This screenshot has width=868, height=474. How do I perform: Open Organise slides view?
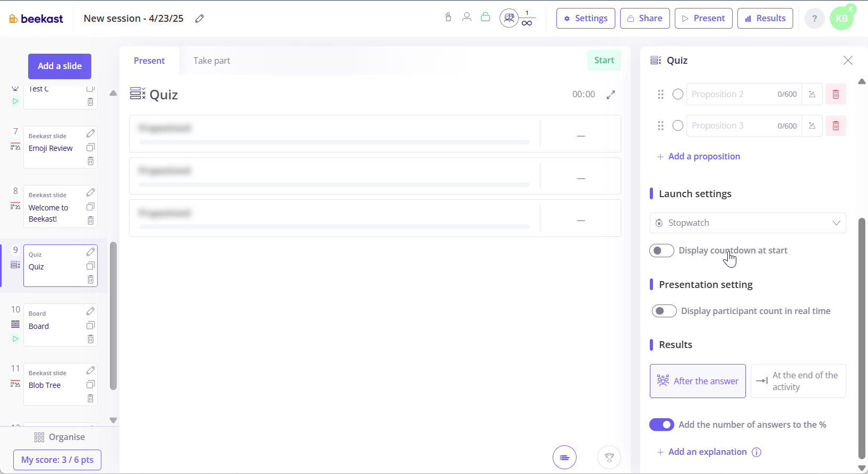pos(59,437)
